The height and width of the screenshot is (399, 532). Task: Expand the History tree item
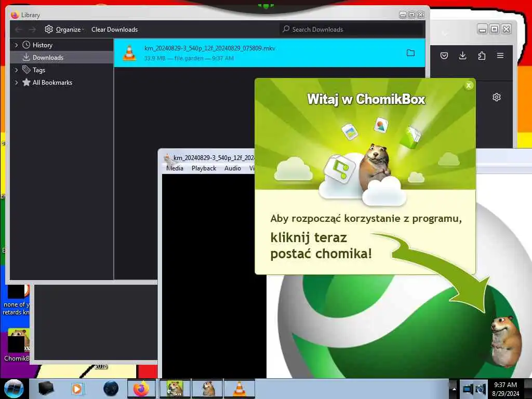[16, 45]
